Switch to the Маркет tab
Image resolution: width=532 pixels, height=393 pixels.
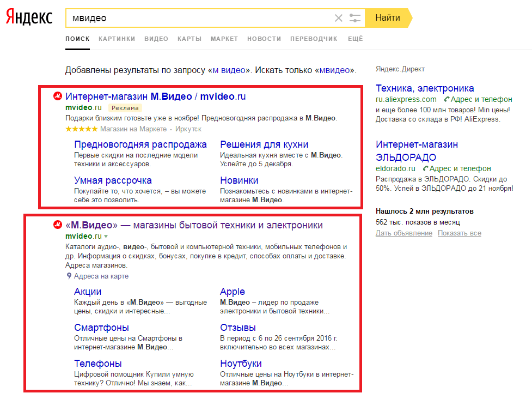(x=224, y=39)
